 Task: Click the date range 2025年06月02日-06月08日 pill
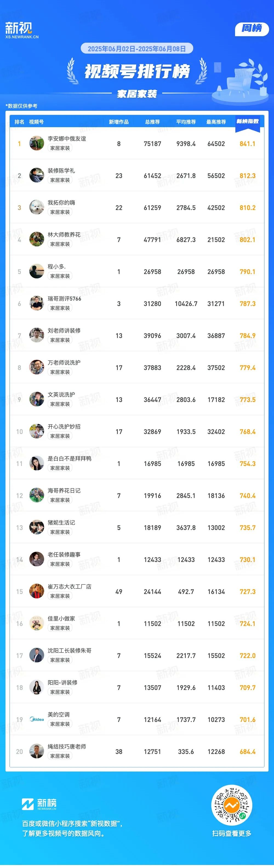(x=137, y=48)
